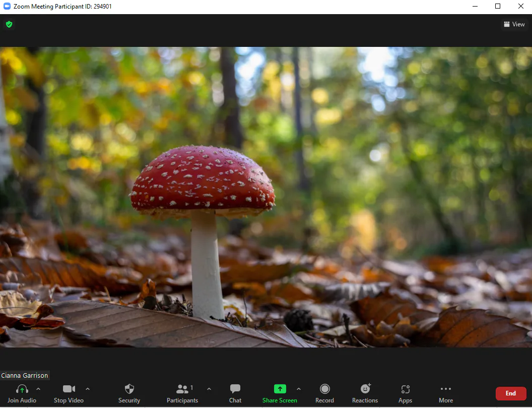Screen dimensions: 532x408
Task: Open video options arrow beside Stop Video
Action: coord(88,389)
